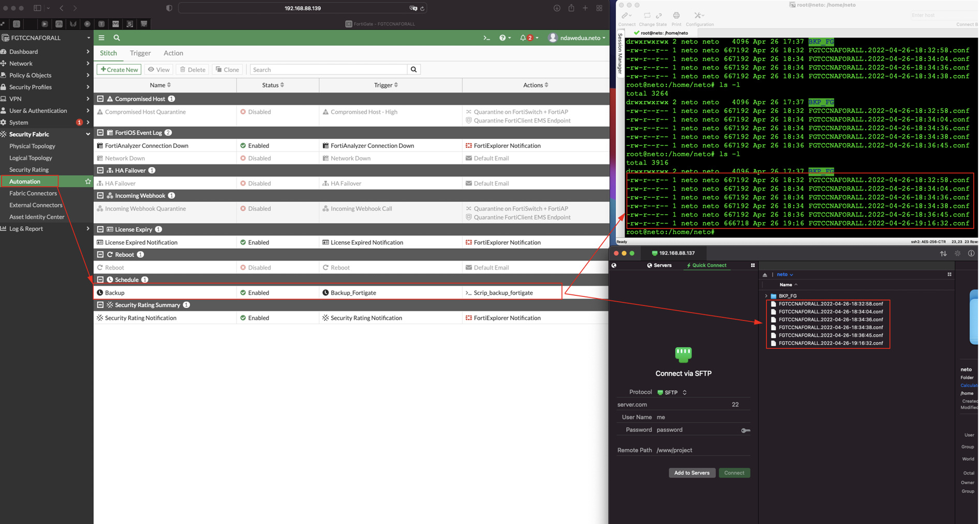Collapse the sidebar using the hamburger icon

101,38
